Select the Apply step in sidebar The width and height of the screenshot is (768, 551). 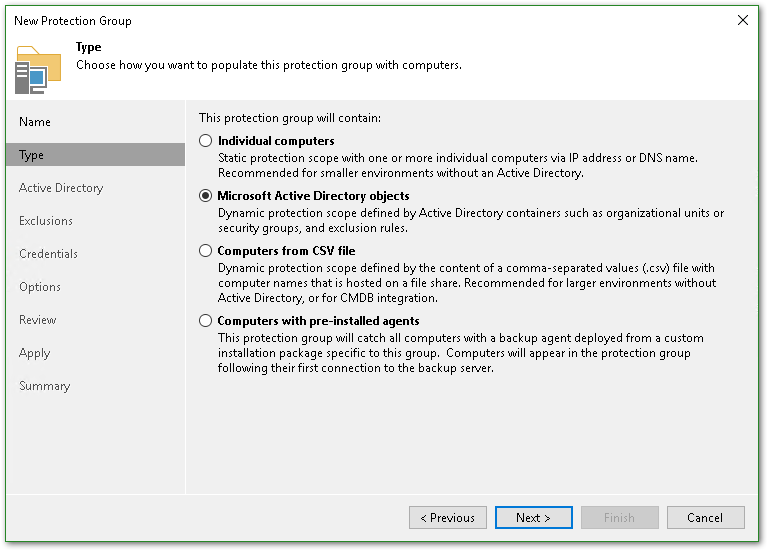[34, 353]
